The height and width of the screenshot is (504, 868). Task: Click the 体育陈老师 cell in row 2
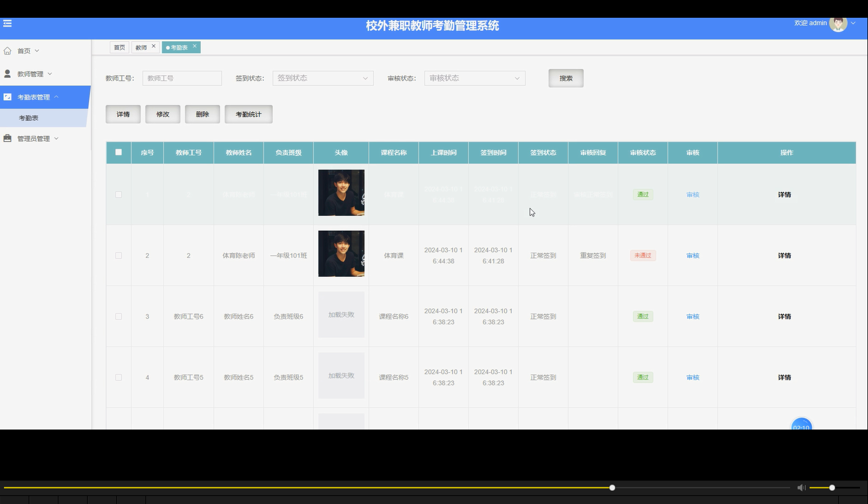point(239,255)
